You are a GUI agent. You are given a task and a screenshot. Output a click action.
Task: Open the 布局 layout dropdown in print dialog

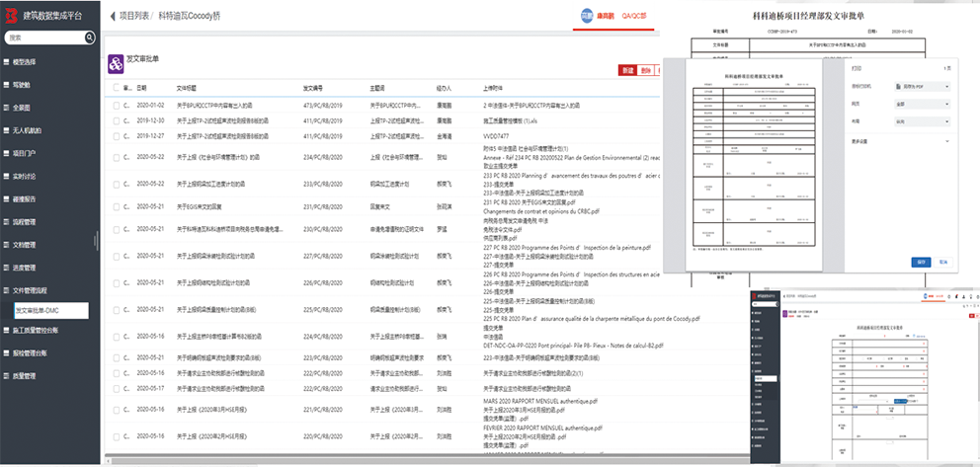921,122
